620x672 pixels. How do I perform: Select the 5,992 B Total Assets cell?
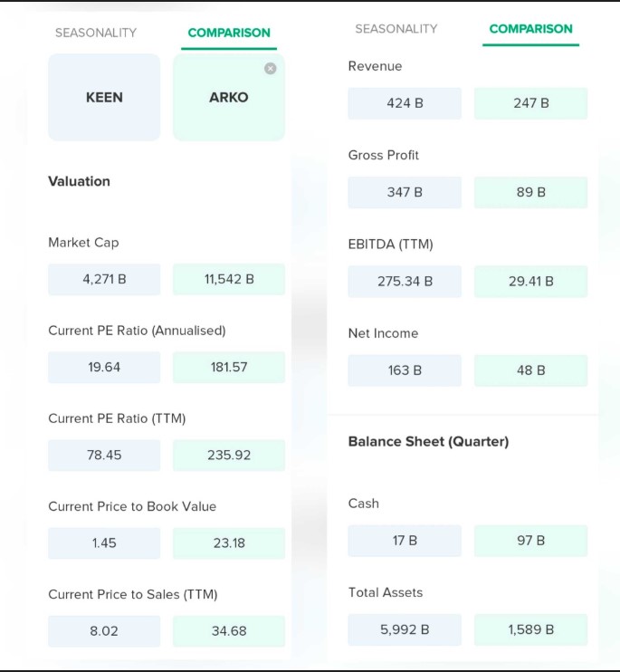405,629
